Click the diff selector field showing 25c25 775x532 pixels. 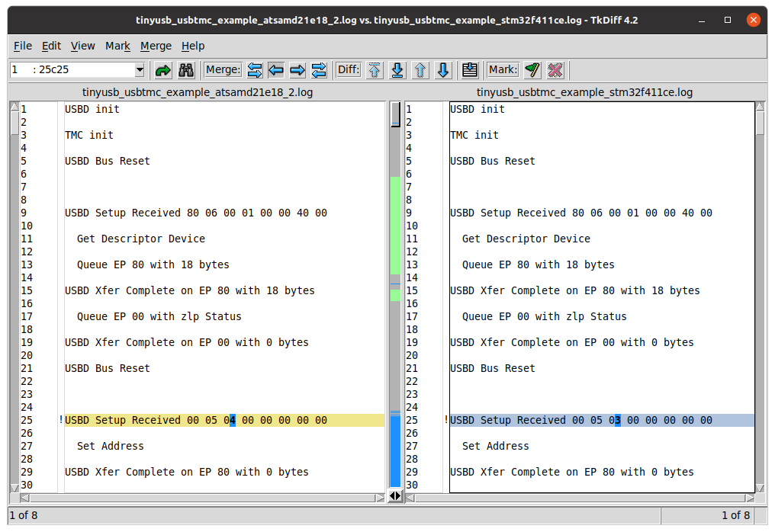point(72,69)
